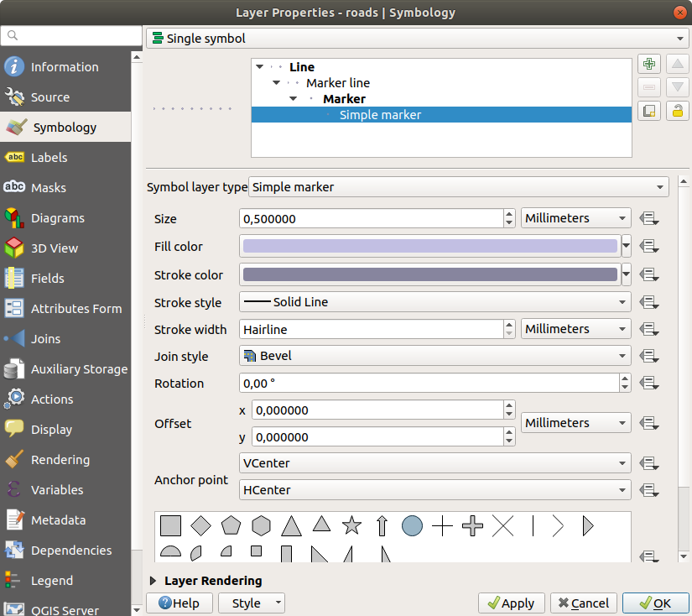Open the Attributes Form section
Image resolution: width=692 pixels, height=616 pixels.
click(x=75, y=309)
